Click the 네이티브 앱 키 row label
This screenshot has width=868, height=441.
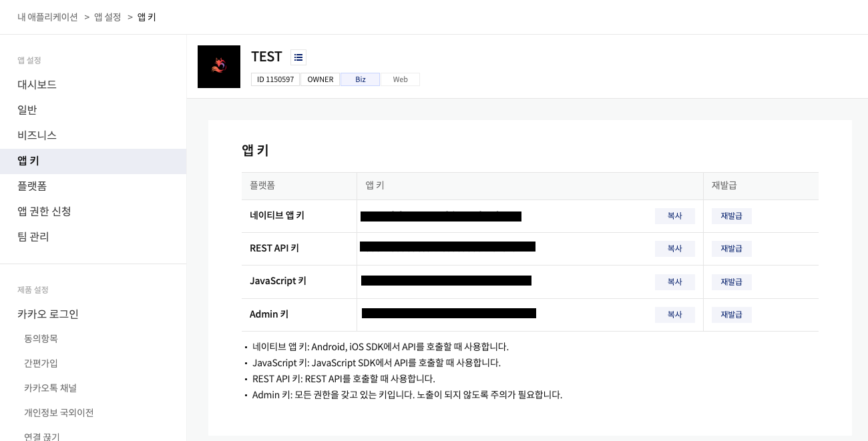(x=277, y=215)
